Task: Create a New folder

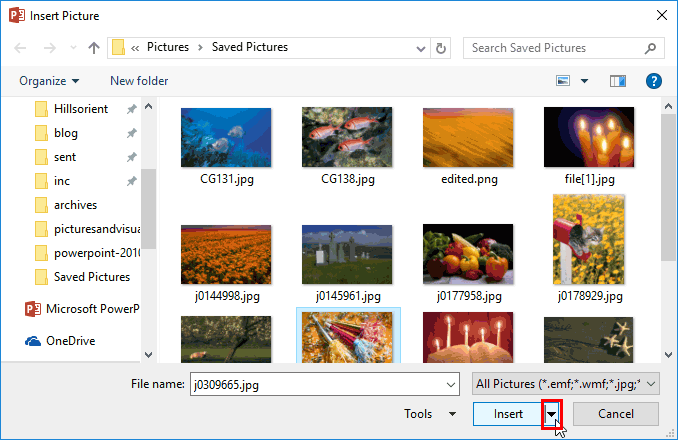Action: 139,81
